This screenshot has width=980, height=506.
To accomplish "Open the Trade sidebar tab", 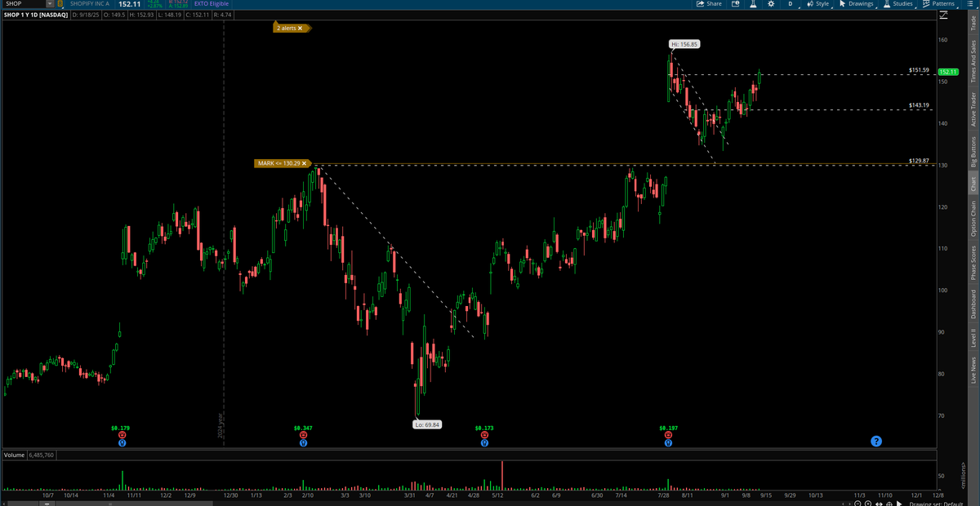I will (973, 23).
